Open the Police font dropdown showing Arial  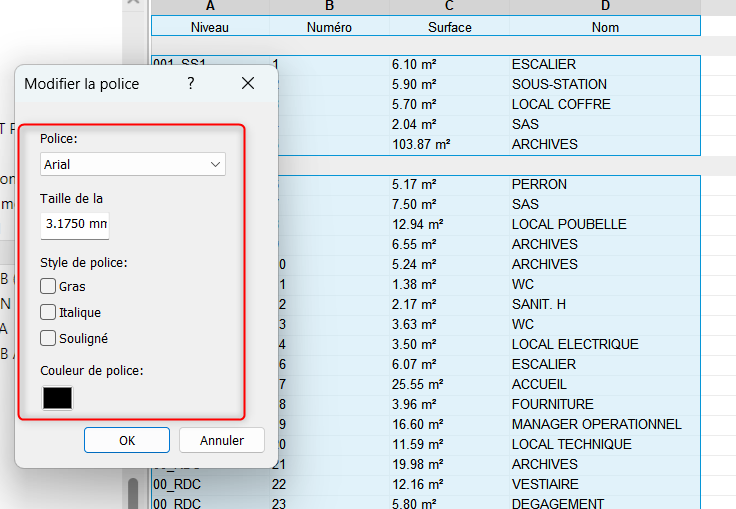point(133,164)
